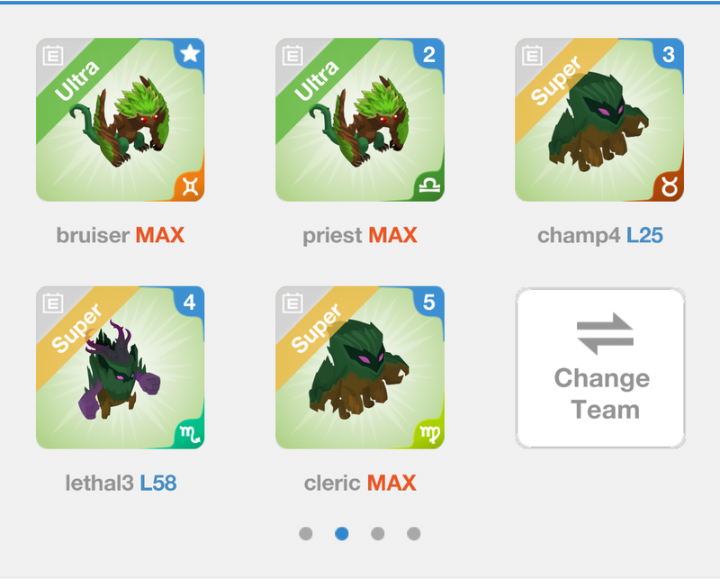The height and width of the screenshot is (588, 720).
Task: Click the Scorpio zodiac icon on lethal3 card
Action: [x=190, y=434]
